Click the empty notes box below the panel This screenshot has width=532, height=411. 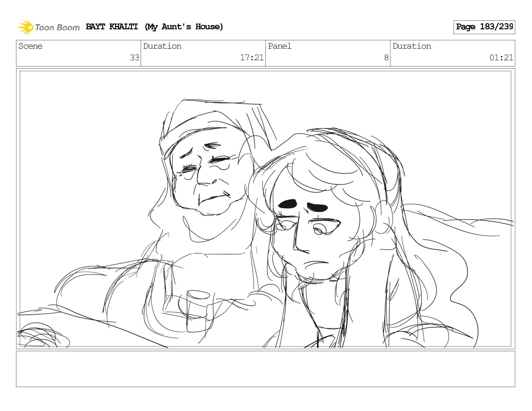pos(266,369)
